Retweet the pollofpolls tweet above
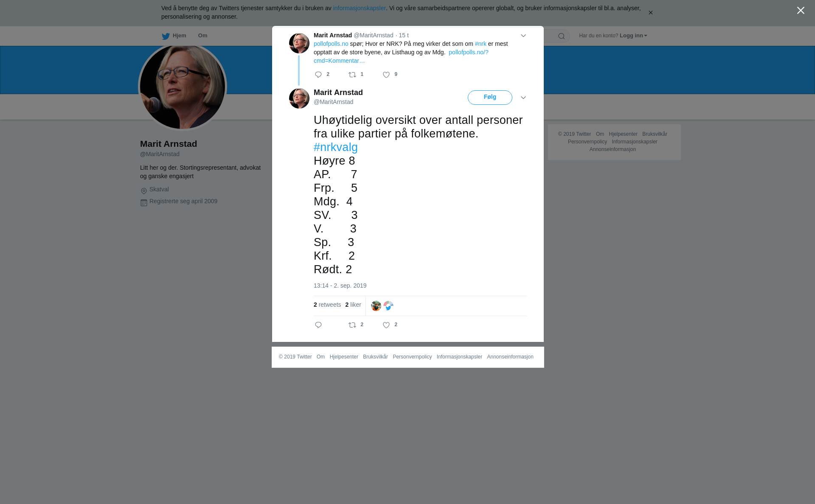Viewport: 815px width, 504px height. coord(352,75)
